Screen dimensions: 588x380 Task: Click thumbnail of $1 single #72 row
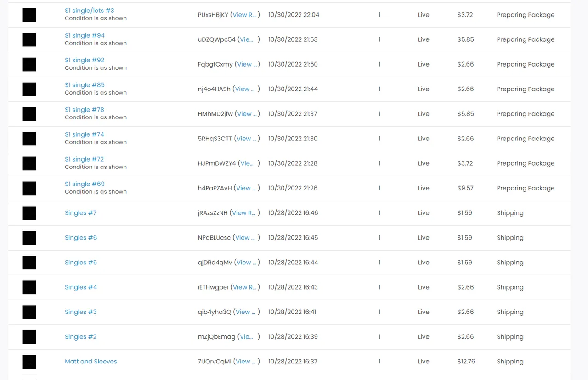tap(29, 163)
